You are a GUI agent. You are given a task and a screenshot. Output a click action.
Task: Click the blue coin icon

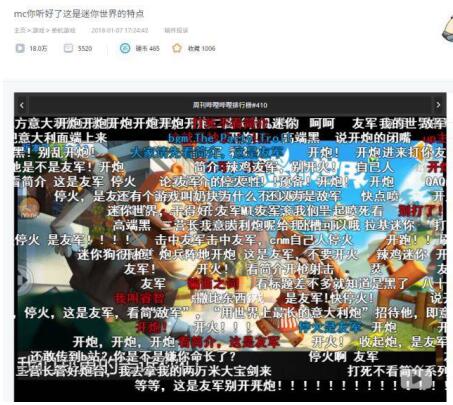[125, 48]
